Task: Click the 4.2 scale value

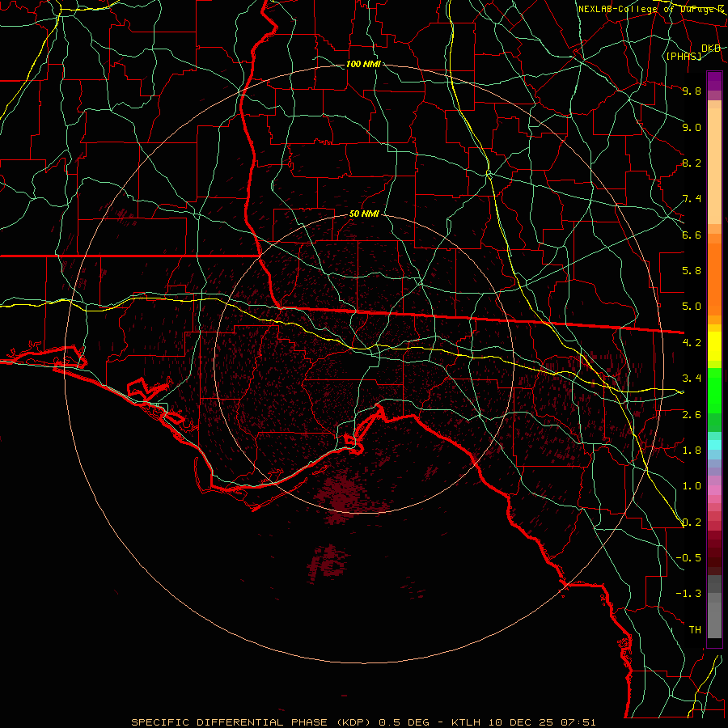Action: pyautogui.click(x=692, y=343)
